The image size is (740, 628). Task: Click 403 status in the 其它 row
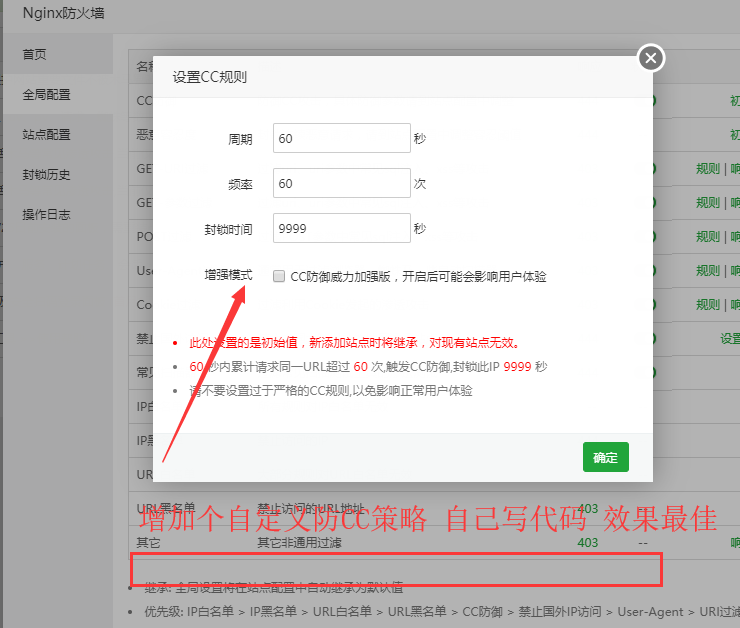pos(588,543)
